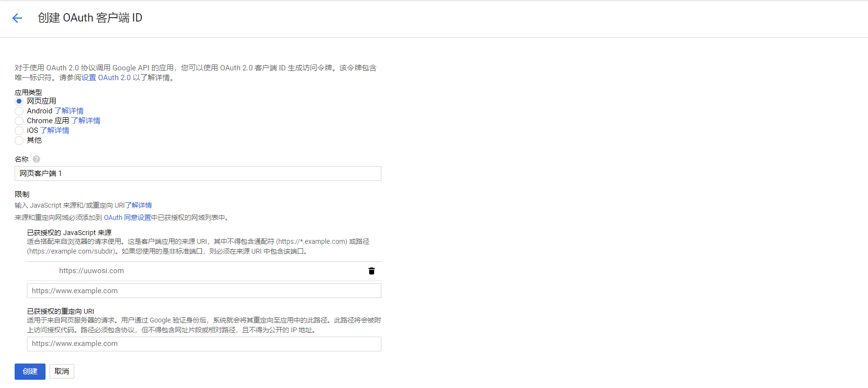Choose 其他 as the application type
868x388 pixels.
19,140
